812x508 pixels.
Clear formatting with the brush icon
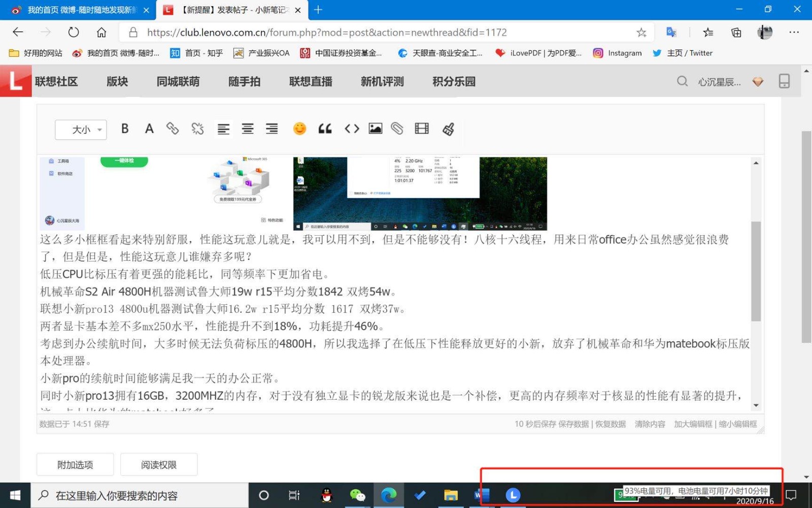(448, 129)
